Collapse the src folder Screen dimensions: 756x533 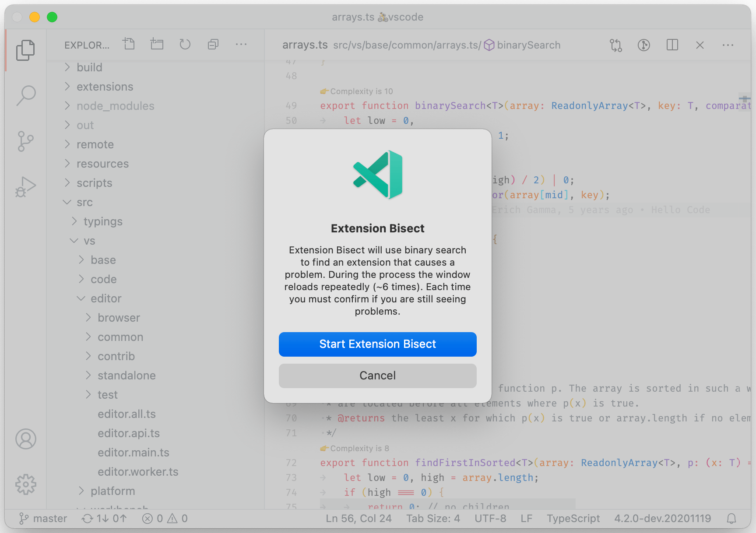pos(84,202)
